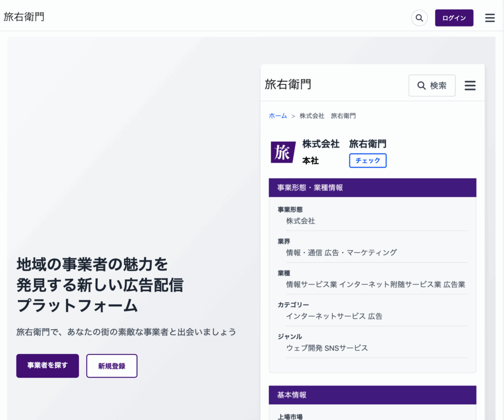
Task: Open the hamburger menu in top navigation
Action: [x=490, y=18]
